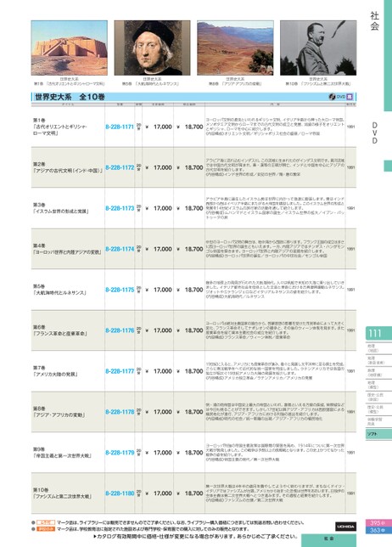Click the DVD disc icon in header

(x=332, y=97)
